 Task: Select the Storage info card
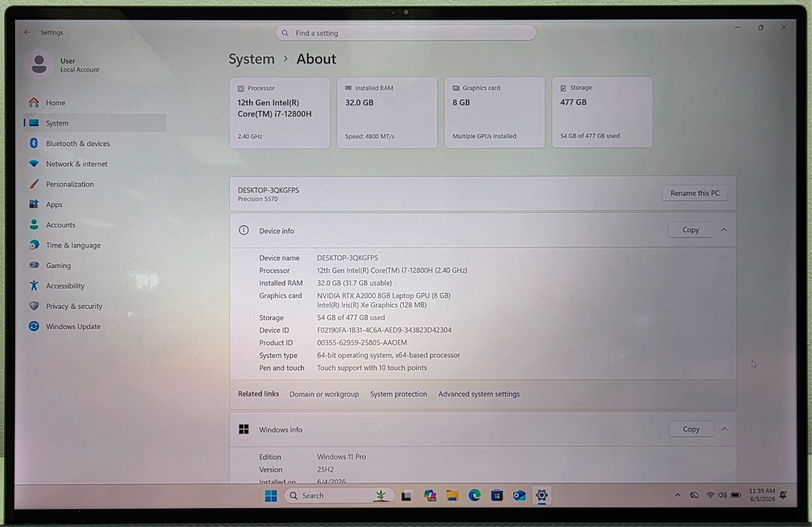point(602,112)
